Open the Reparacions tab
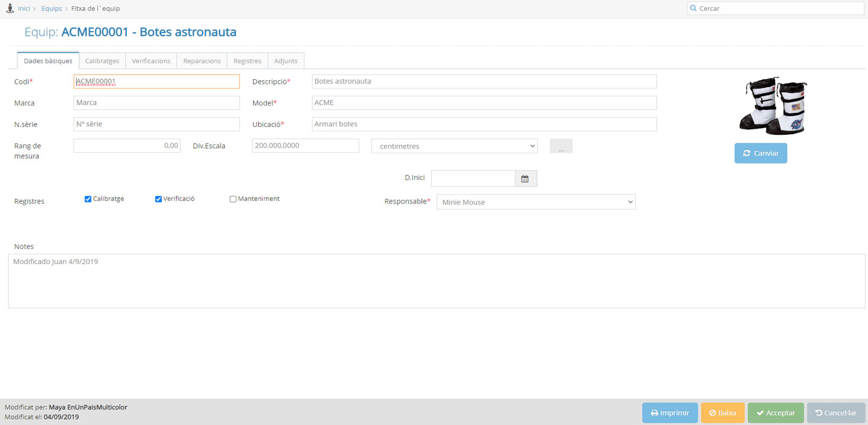Viewport: 868px width, 425px height. point(202,61)
